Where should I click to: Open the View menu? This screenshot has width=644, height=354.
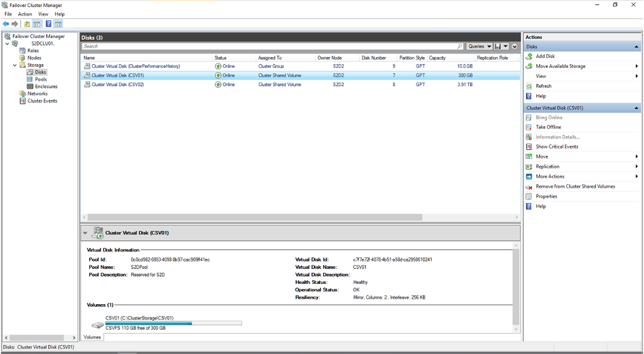[x=43, y=14]
